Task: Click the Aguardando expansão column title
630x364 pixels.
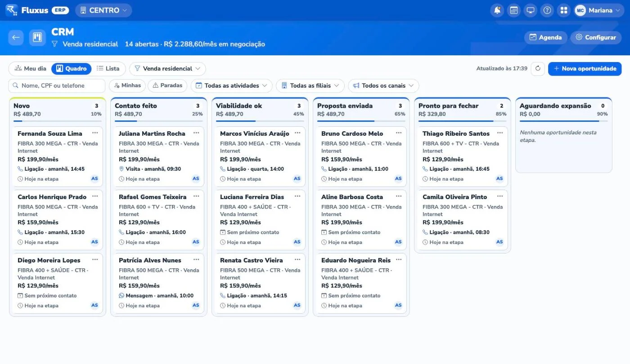Action: tap(555, 106)
